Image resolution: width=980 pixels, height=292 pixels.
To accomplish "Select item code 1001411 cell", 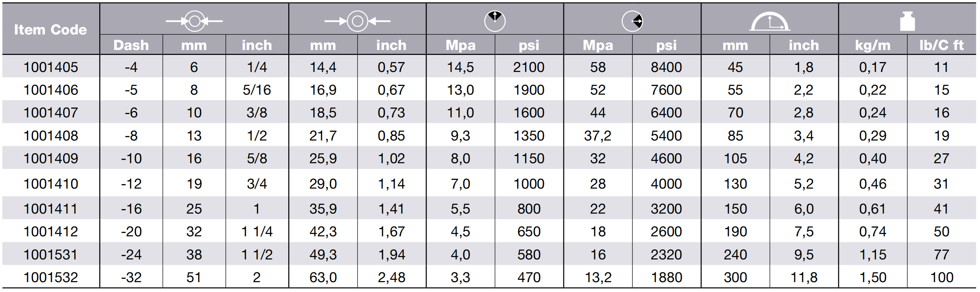I will (x=51, y=209).
